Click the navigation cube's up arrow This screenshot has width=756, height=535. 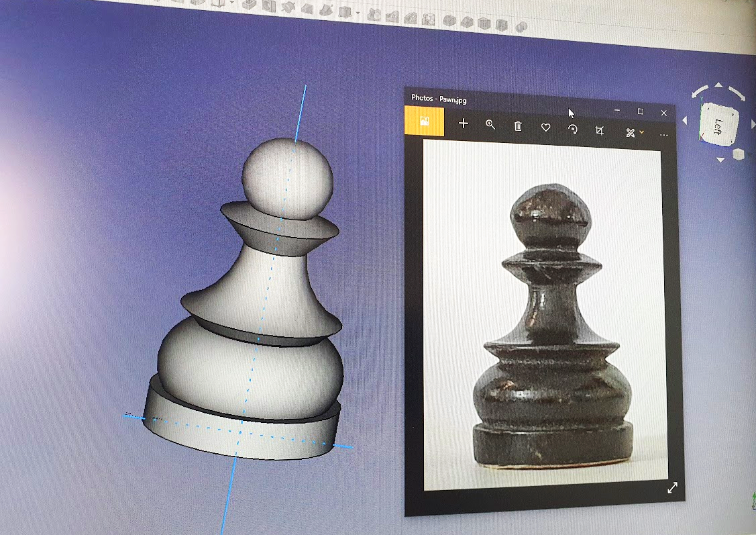tap(718, 85)
